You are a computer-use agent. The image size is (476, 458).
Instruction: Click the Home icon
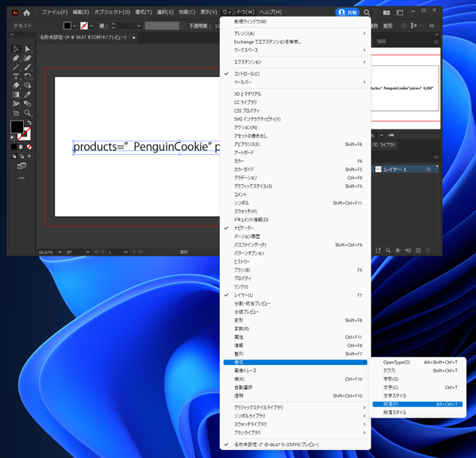[27, 13]
